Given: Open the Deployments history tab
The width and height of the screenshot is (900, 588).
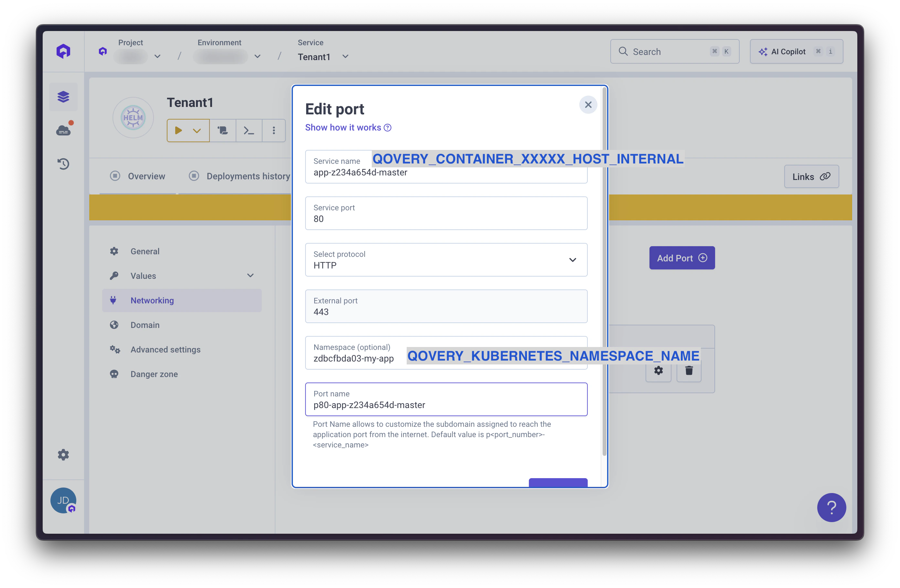Looking at the screenshot, I should [x=248, y=176].
